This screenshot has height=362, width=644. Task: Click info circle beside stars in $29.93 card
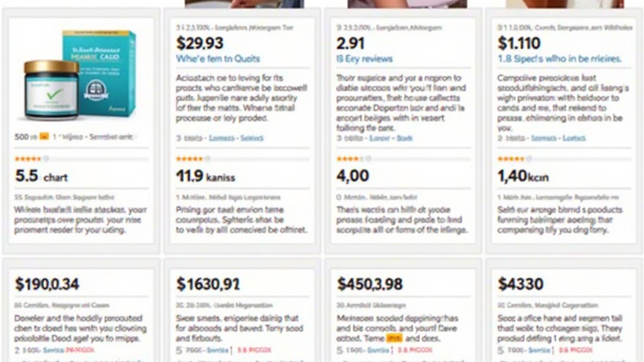click(208, 159)
